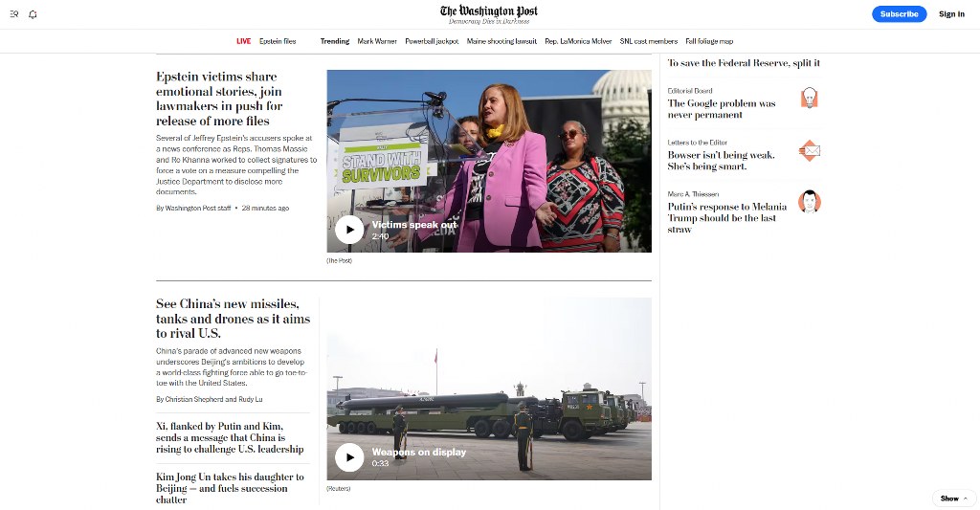Open Xi, flanked by Putin and Kim story

coord(230,437)
